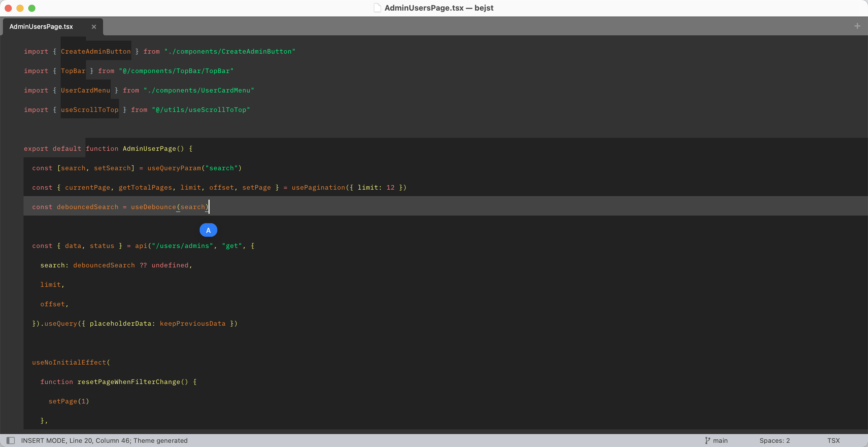Click currentPage in the destructuring
The image size is (868, 447).
88,188
